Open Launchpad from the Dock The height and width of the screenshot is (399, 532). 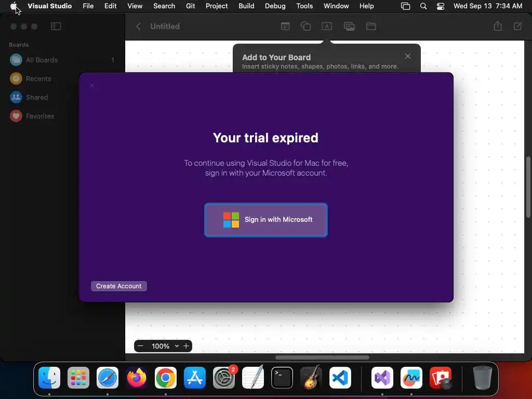(78, 378)
